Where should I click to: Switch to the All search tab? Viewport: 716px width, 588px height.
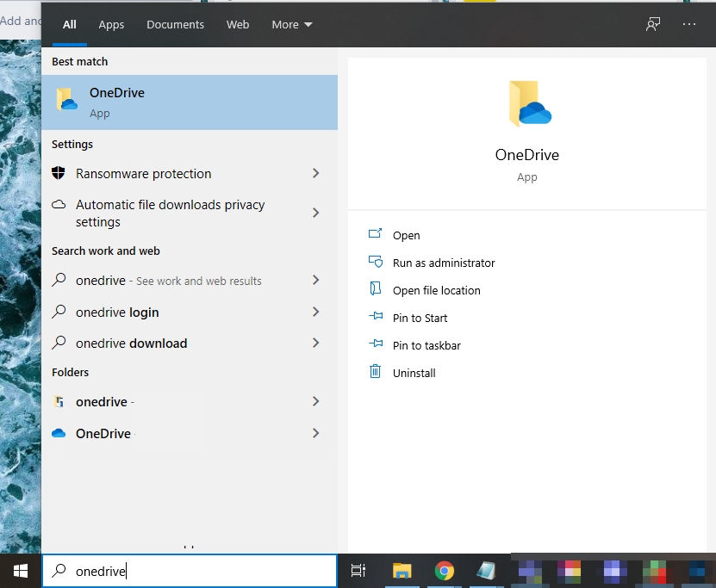click(70, 25)
